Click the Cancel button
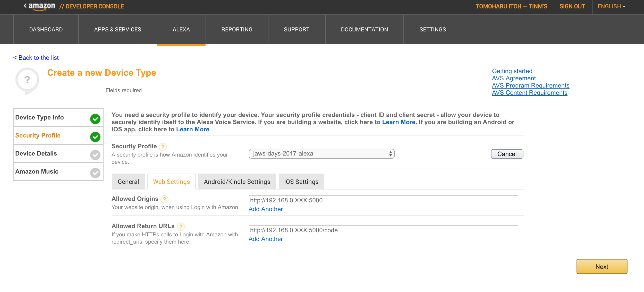This screenshot has height=292, width=644. click(x=507, y=154)
